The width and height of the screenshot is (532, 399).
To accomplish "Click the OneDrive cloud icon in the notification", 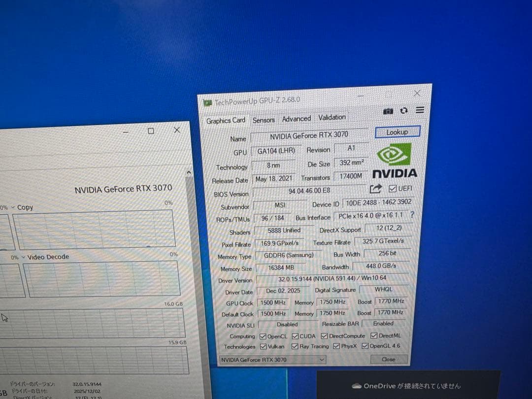I will point(357,386).
